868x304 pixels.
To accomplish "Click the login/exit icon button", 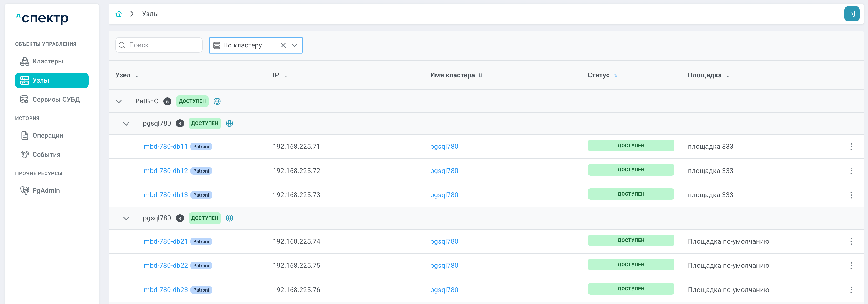I will [852, 14].
